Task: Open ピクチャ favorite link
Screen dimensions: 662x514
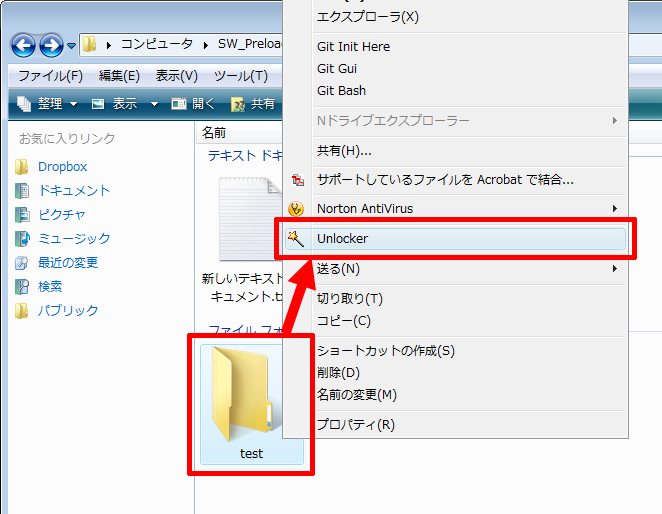Action: [62, 215]
